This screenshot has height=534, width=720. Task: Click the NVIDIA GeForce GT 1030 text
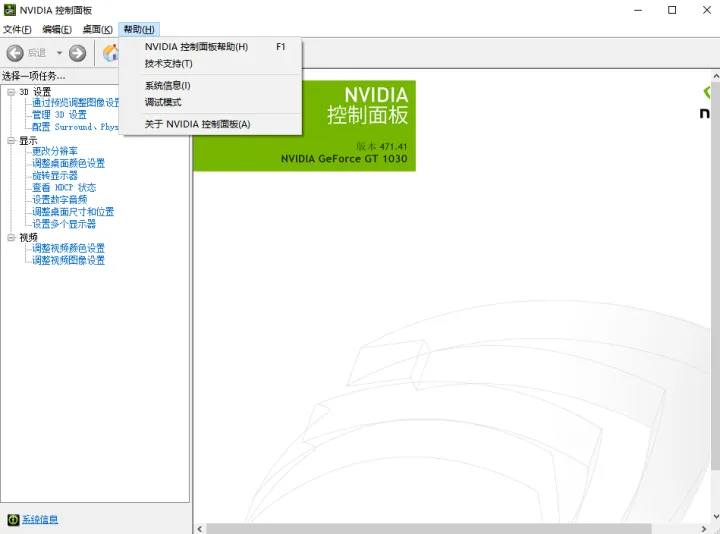tap(344, 159)
